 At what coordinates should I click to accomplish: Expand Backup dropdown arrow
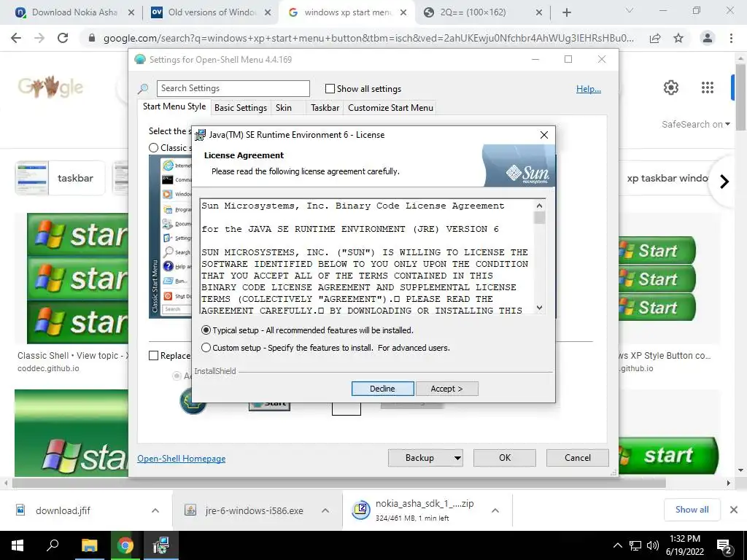(x=457, y=458)
